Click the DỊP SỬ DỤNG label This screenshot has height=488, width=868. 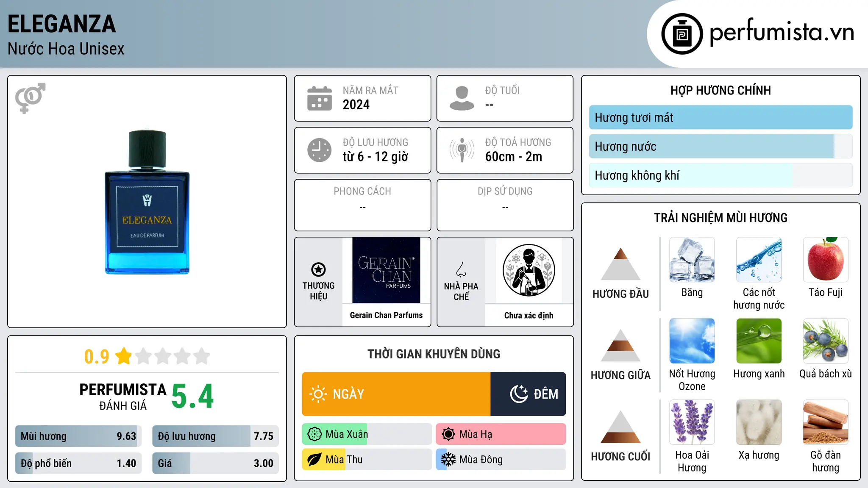pyautogui.click(x=505, y=191)
